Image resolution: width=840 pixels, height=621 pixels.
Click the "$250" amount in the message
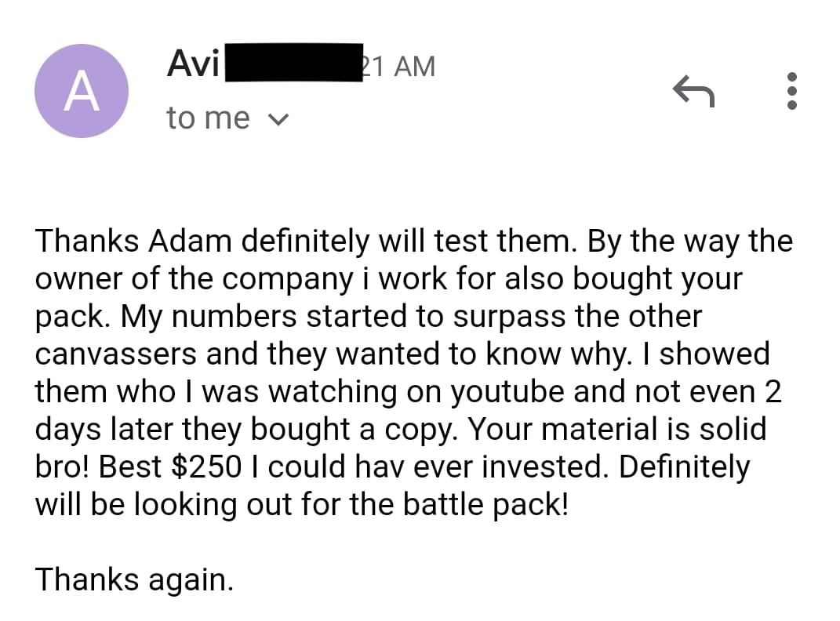[x=207, y=467]
